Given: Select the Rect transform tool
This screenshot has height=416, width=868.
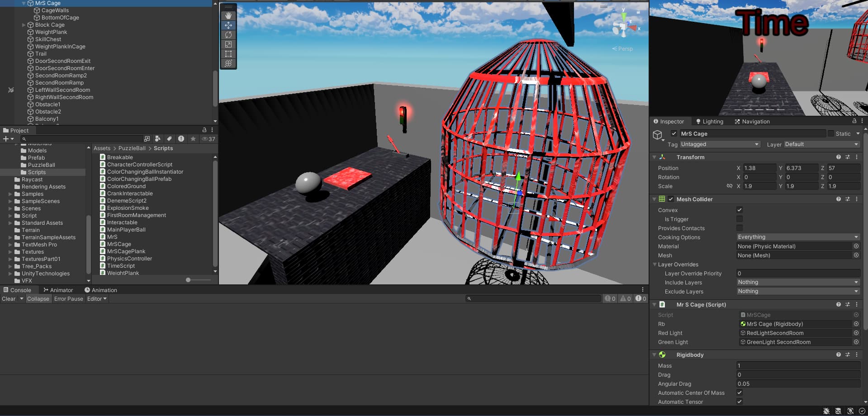Looking at the screenshot, I should coord(228,54).
